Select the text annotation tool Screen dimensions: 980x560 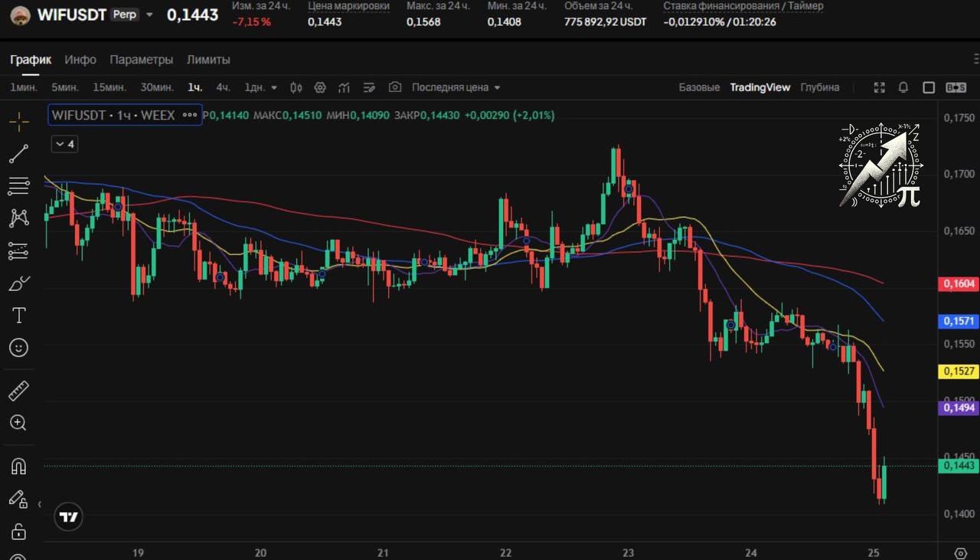(19, 316)
